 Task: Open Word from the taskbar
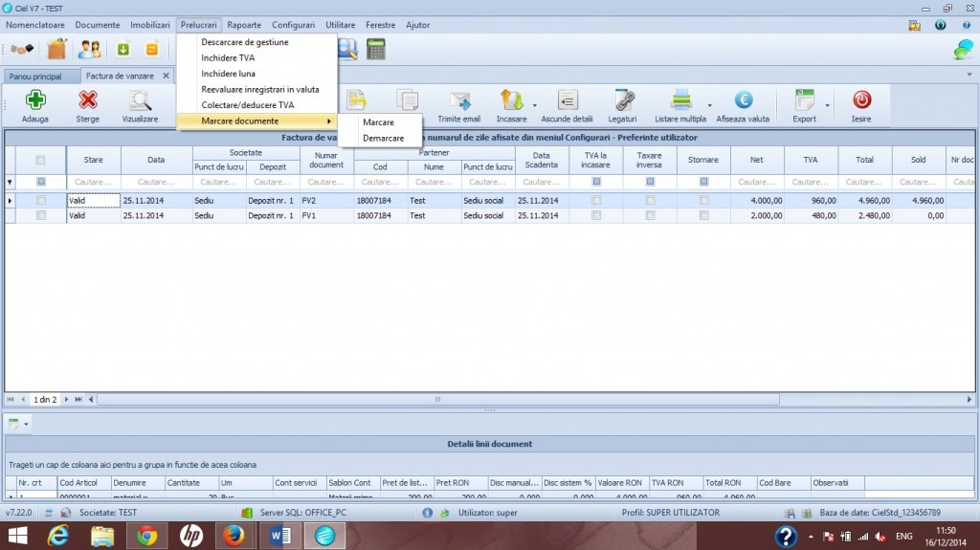click(x=279, y=536)
